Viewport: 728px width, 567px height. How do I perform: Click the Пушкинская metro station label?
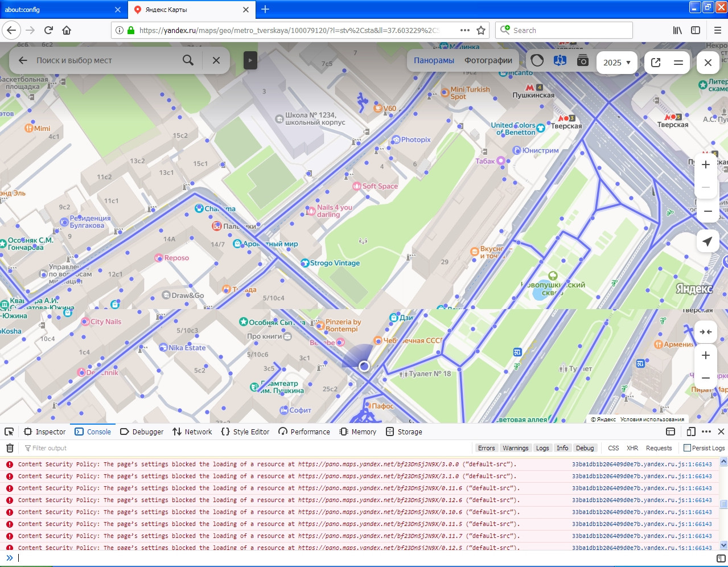pos(533,95)
